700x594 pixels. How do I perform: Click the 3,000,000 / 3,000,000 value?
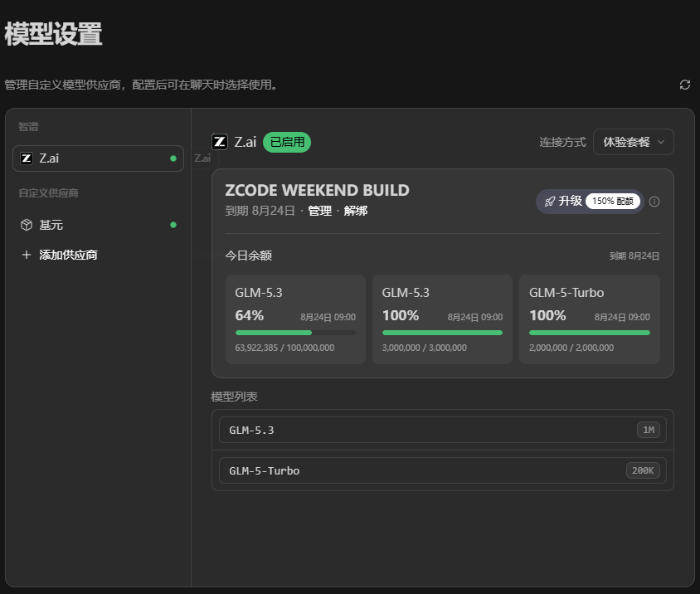click(x=425, y=348)
